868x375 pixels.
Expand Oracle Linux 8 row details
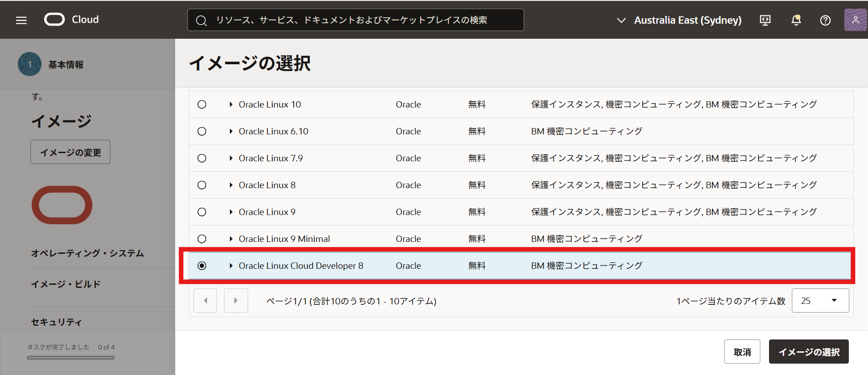231,185
